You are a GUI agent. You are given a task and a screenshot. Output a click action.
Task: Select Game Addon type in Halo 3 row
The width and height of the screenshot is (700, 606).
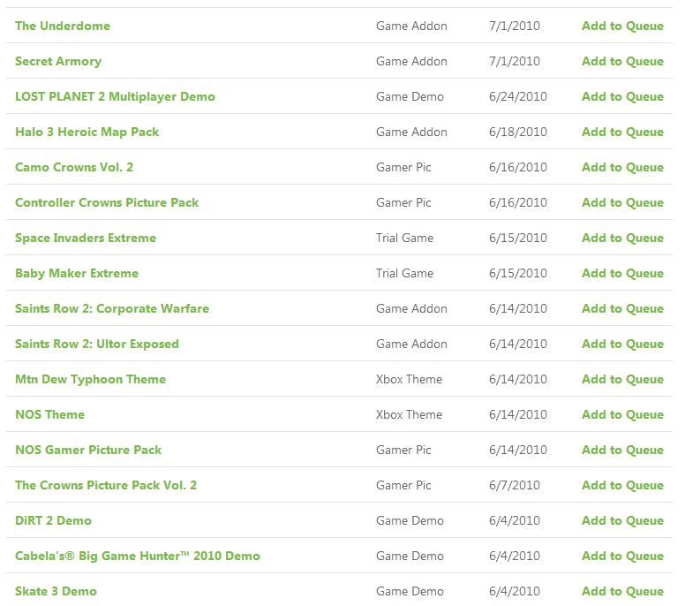click(411, 132)
